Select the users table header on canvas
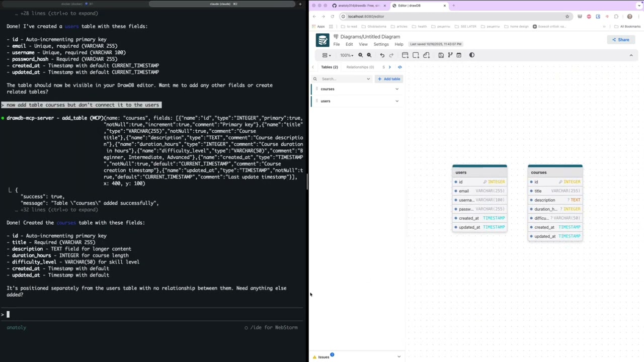This screenshot has height=362, width=644. click(x=479, y=172)
